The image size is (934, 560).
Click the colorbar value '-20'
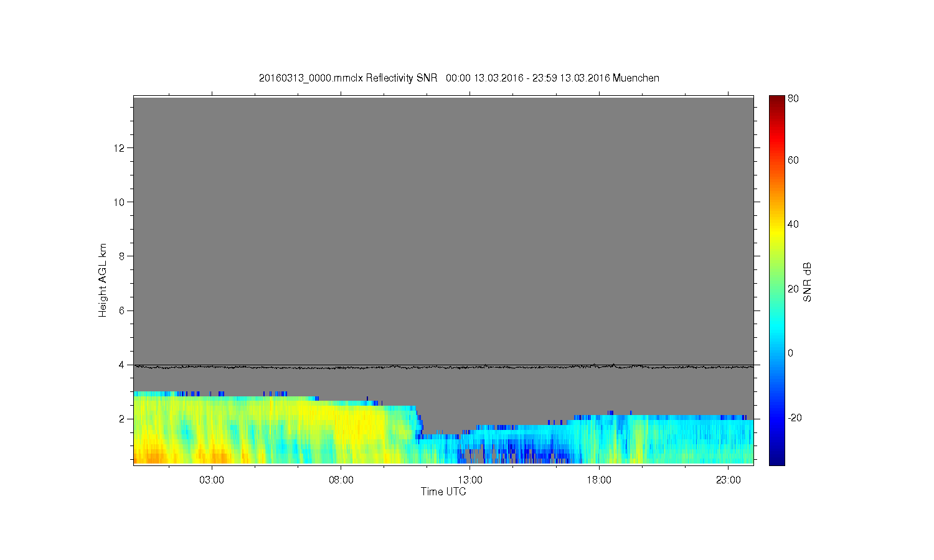[x=795, y=418]
